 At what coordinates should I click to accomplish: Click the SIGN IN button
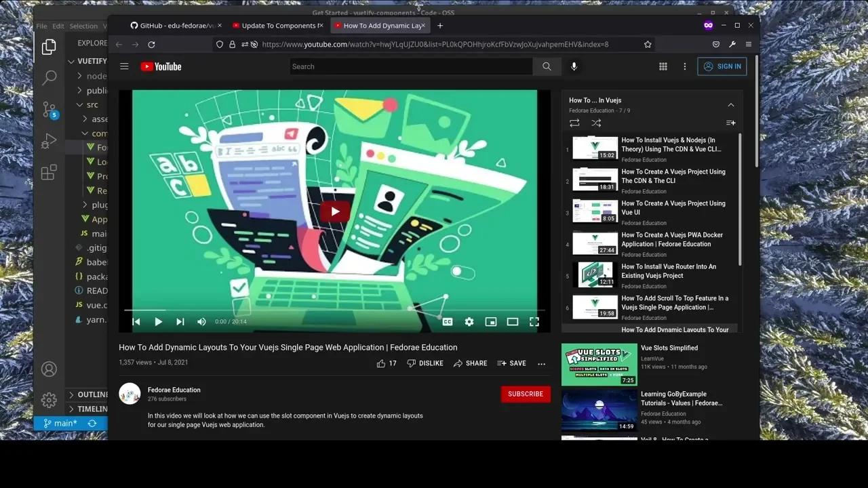point(722,66)
